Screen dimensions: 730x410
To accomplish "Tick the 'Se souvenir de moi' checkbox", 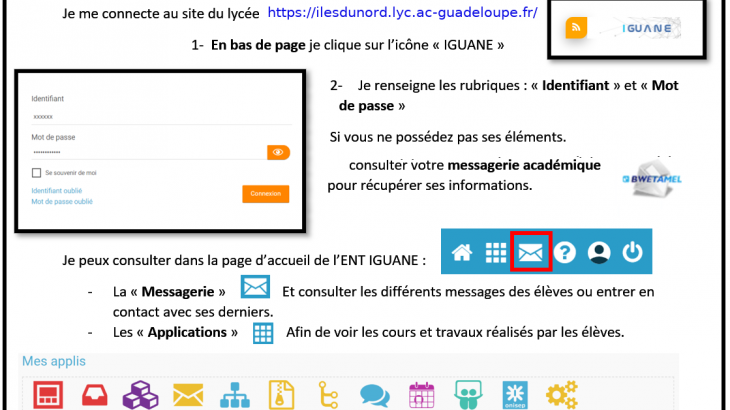I will coord(36,173).
